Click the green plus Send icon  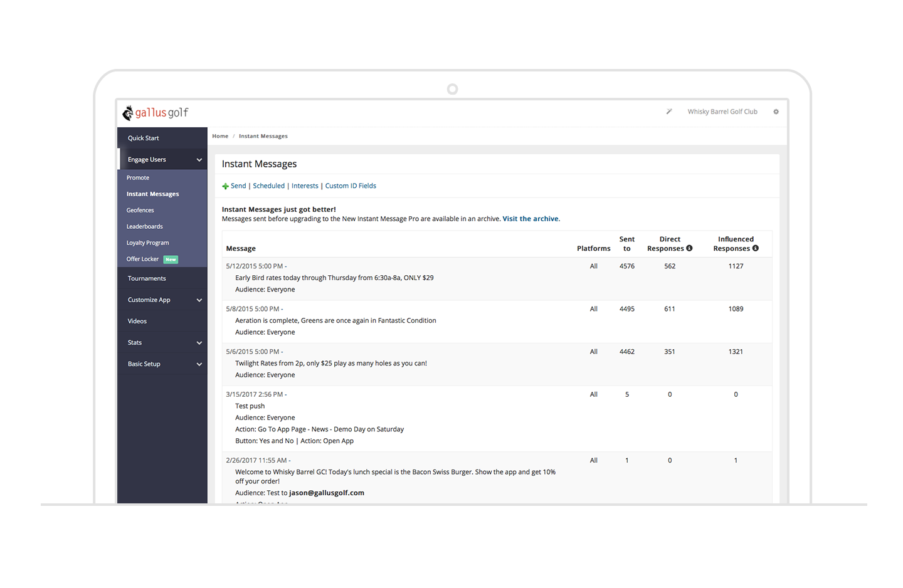(x=225, y=186)
